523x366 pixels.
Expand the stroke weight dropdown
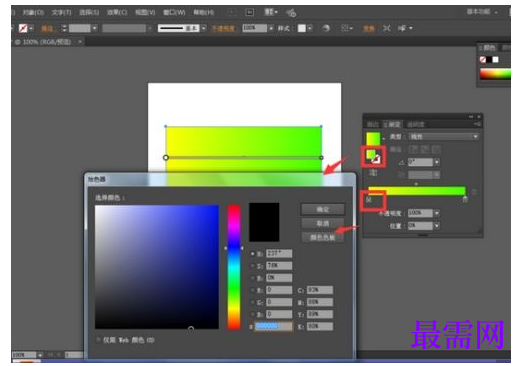[x=95, y=28]
